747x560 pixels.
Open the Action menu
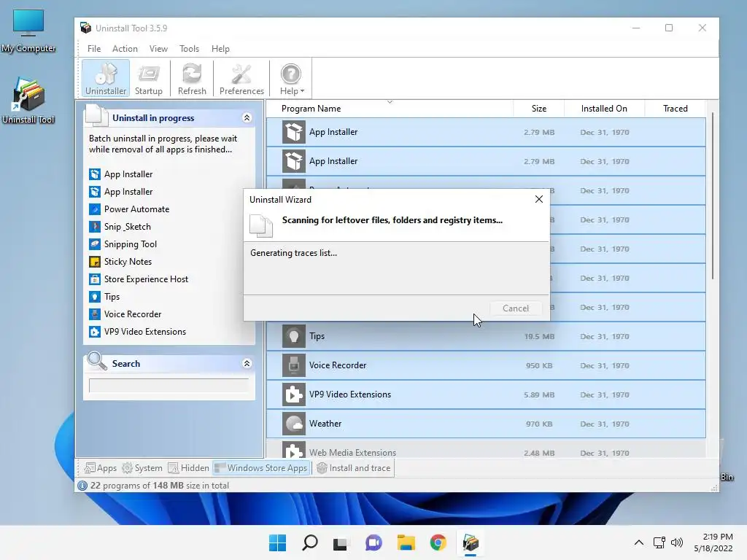125,49
